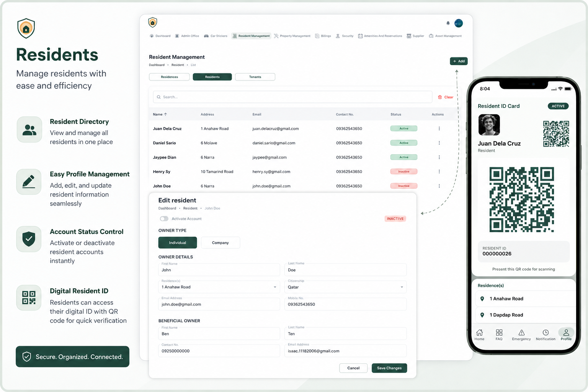The height and width of the screenshot is (392, 588).
Task: Switch to the Tenants tab
Action: [255, 77]
